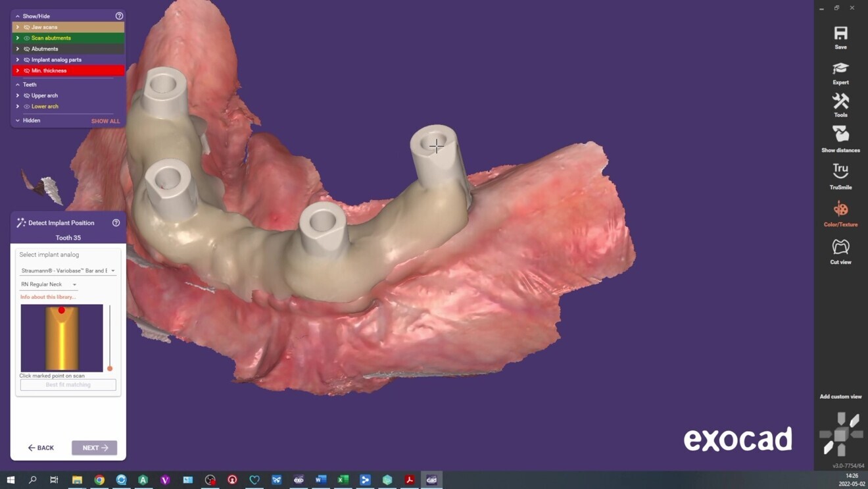The width and height of the screenshot is (868, 489).
Task: Collapse the Teeth section
Action: tap(17, 84)
